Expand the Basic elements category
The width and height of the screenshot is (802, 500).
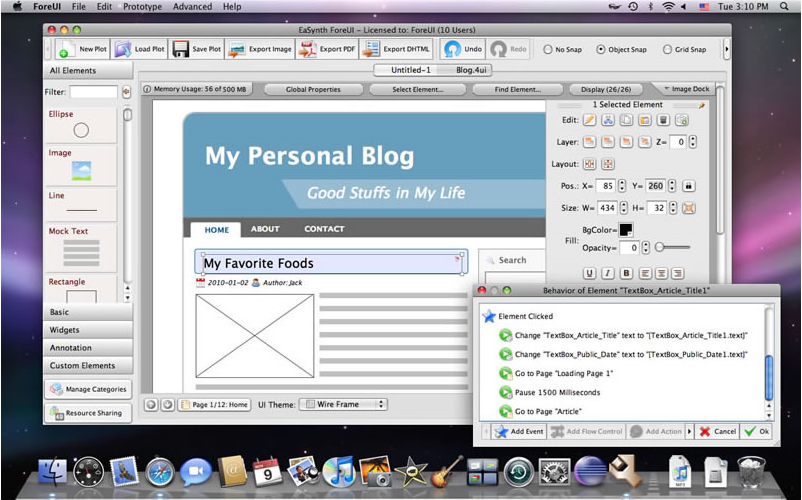[88, 312]
